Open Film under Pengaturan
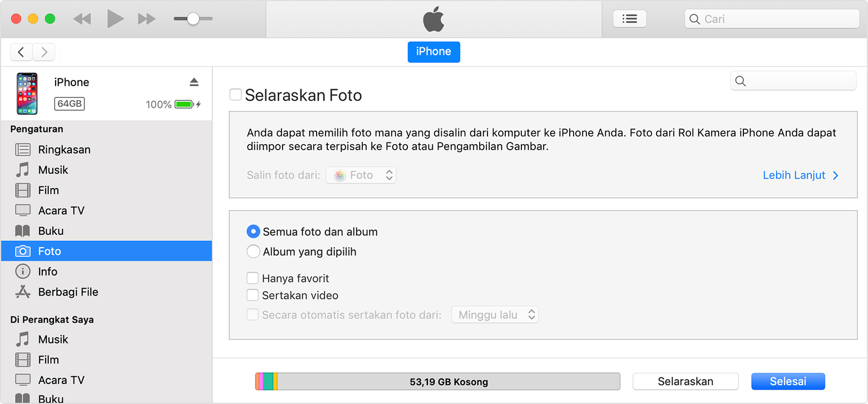Image resolution: width=868 pixels, height=404 pixels. tap(106, 190)
